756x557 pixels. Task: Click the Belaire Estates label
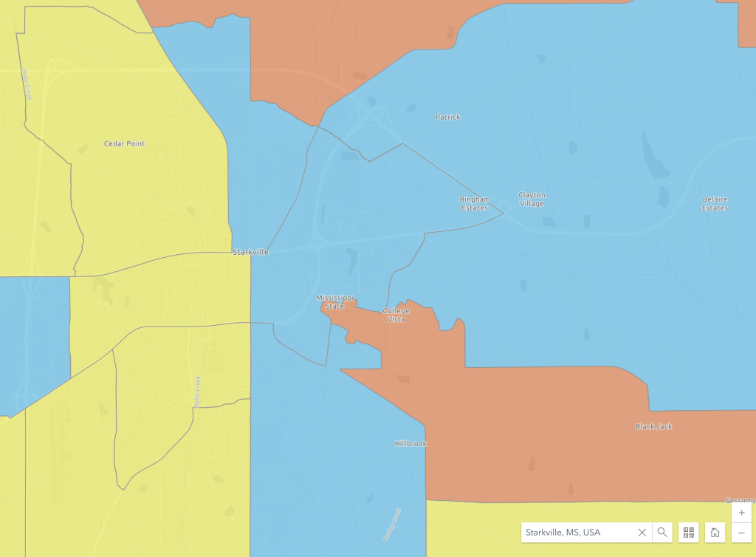[x=715, y=204]
